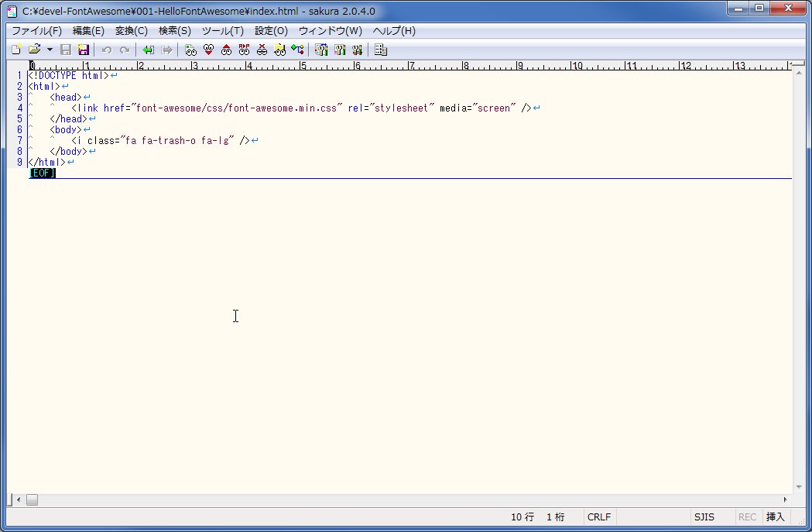This screenshot has height=532, width=812.
Task: Open the 設定(O) menu
Action: (x=272, y=30)
